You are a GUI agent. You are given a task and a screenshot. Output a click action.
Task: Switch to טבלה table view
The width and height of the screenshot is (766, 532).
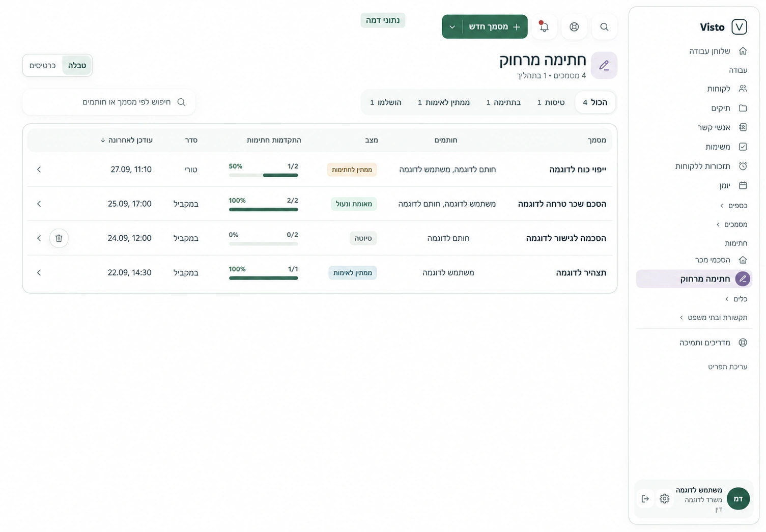77,66
